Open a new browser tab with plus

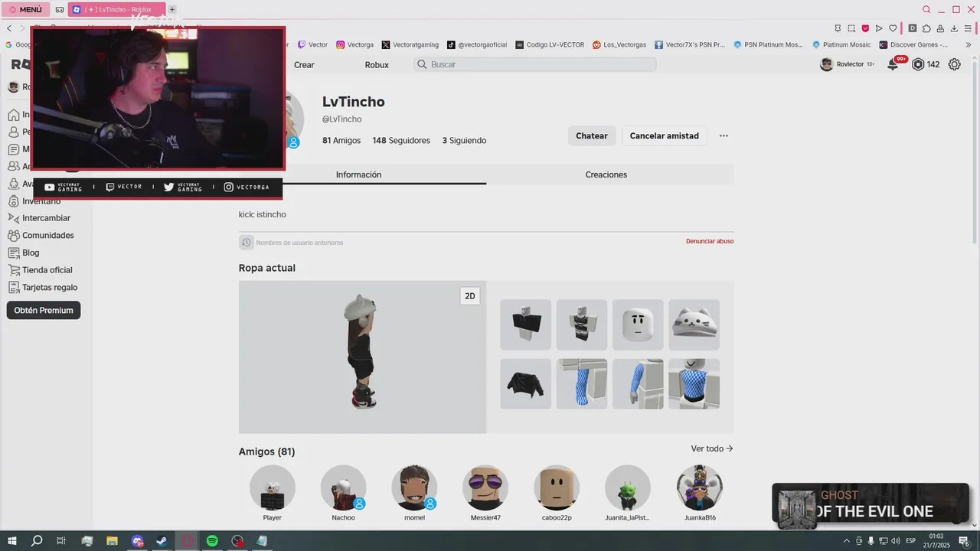pyautogui.click(x=172, y=9)
